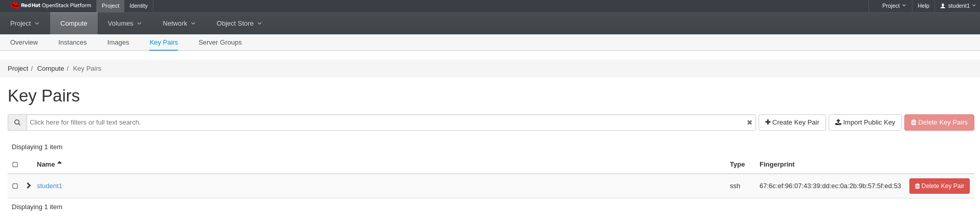Click the Name column sort arrow
This screenshot has height=224, width=980.
(x=59, y=163)
